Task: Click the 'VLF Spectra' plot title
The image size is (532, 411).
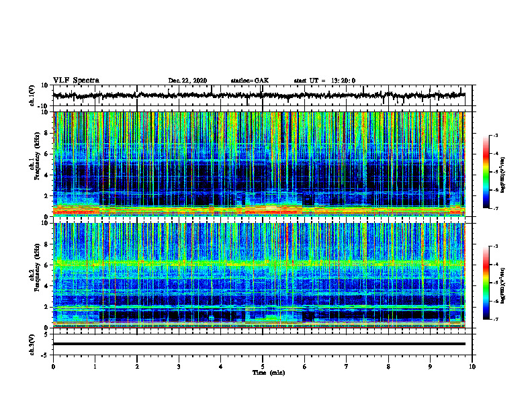Action: click(76, 81)
